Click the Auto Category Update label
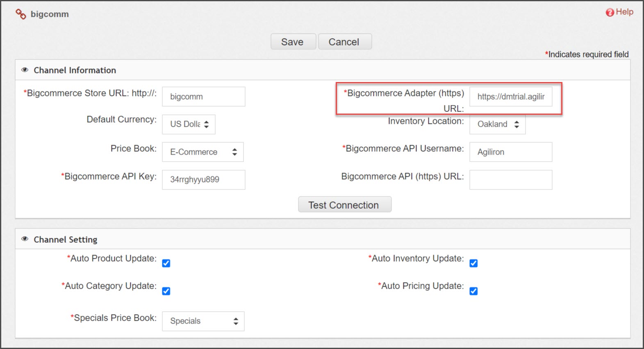The height and width of the screenshot is (349, 644). coord(109,286)
